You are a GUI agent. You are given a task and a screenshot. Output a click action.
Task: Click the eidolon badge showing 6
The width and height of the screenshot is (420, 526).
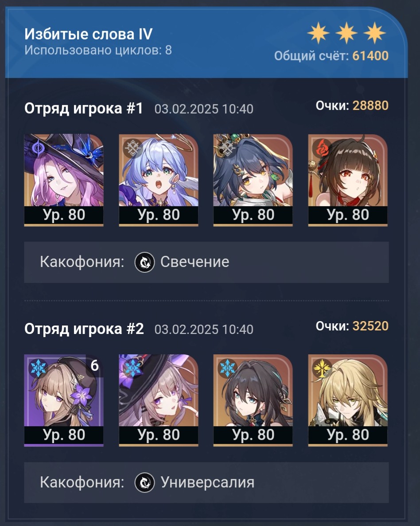pyautogui.click(x=94, y=365)
